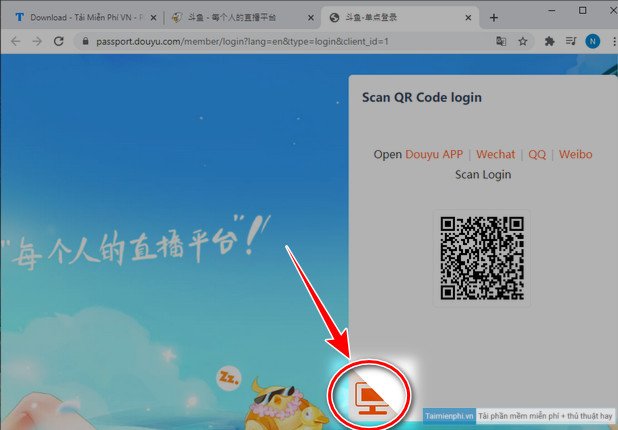Bookmark this page with star
The image size is (618, 430).
(x=523, y=41)
